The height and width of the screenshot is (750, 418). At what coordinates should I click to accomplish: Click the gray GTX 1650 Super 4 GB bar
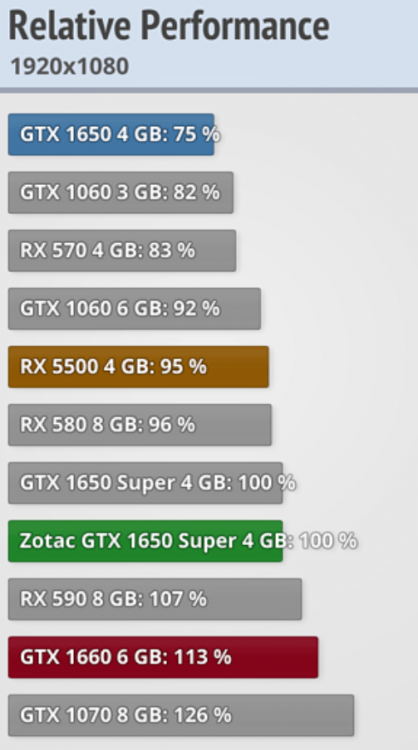pos(145,483)
